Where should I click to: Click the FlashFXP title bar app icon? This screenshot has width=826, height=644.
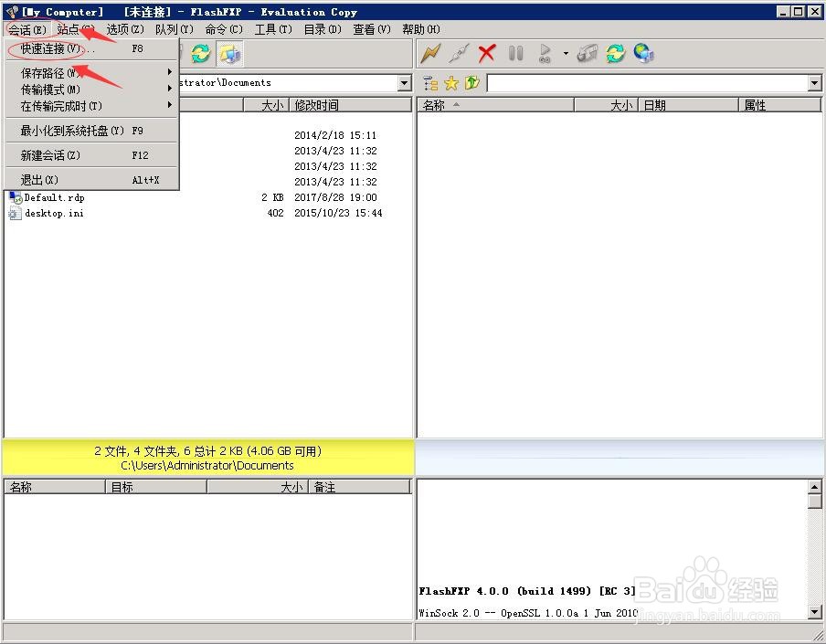tap(12, 12)
